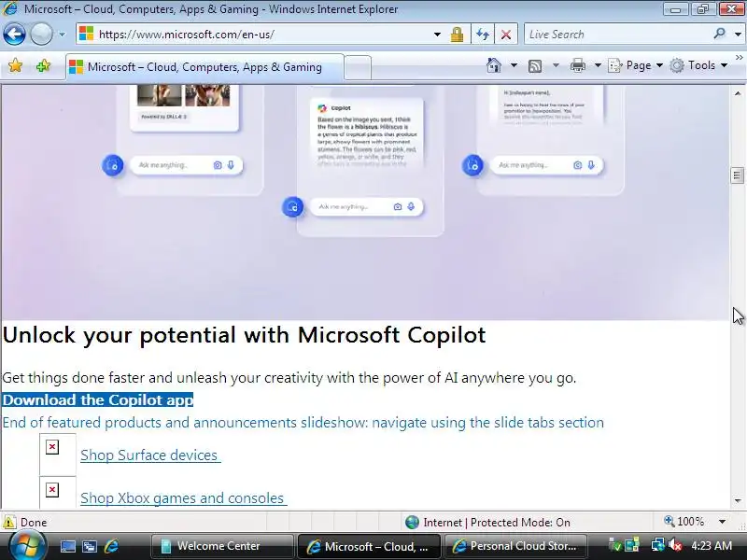Image resolution: width=747 pixels, height=560 pixels.
Task: Click the Unlock your potential heading
Action: pyautogui.click(x=244, y=335)
